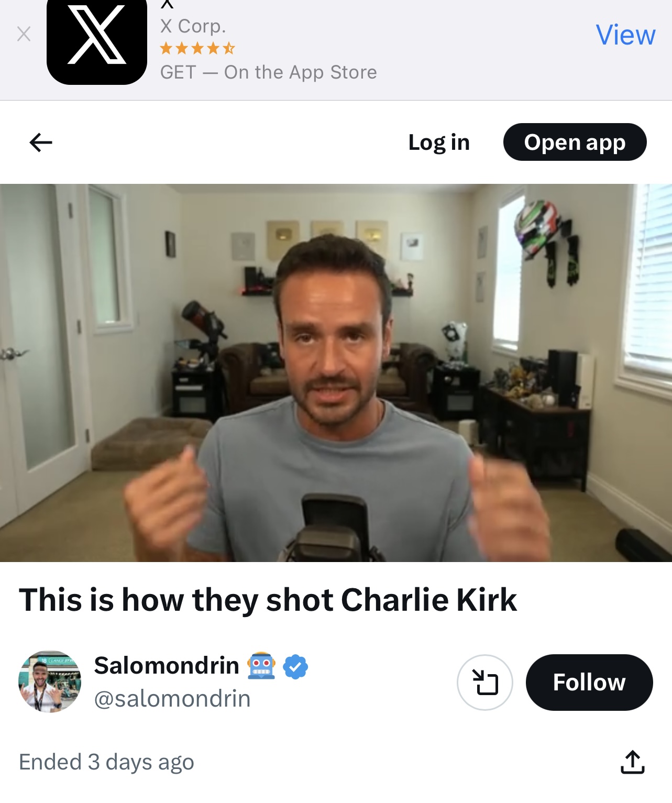Follow Salomondrin with the Follow button
Viewport: 672px width, 803px height.
point(589,683)
